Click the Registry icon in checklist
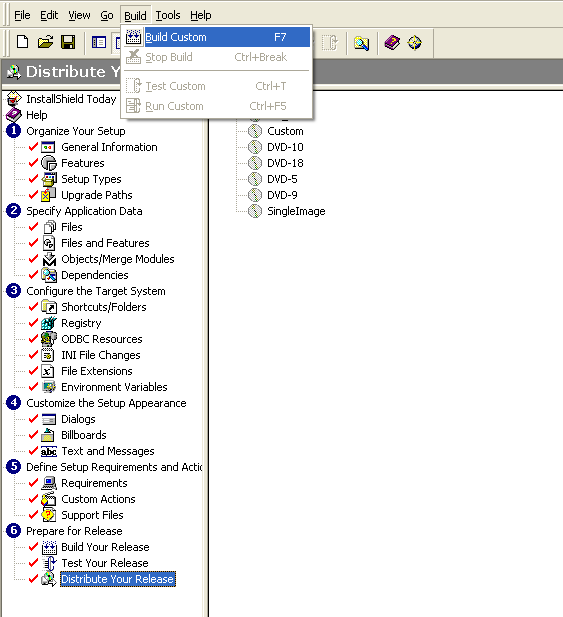Viewport: 563px width, 617px height. coord(49,323)
